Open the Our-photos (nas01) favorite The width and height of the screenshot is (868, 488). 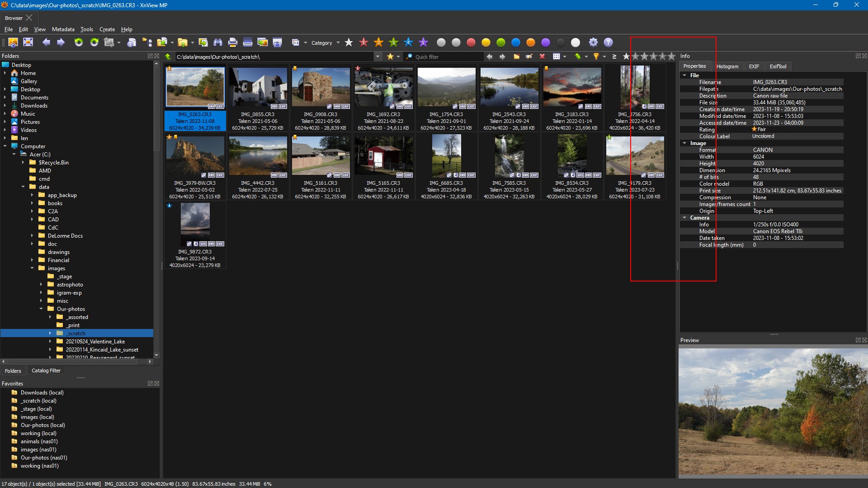coord(43,458)
